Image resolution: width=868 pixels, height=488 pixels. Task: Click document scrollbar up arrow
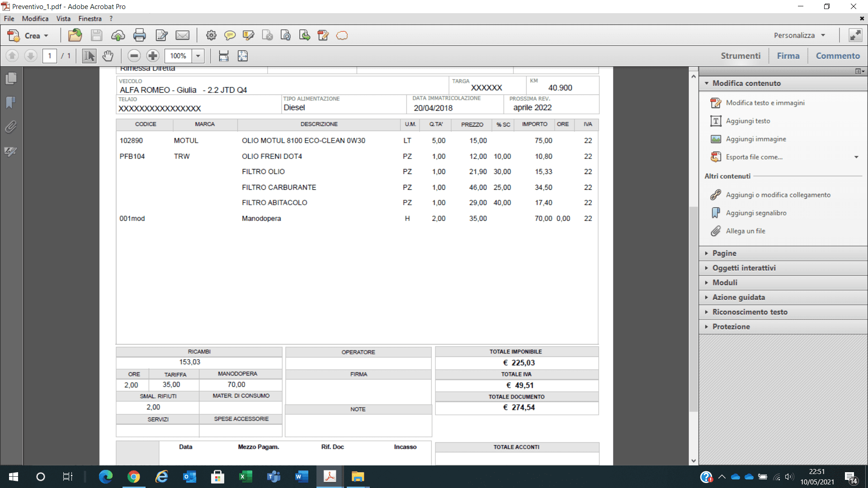click(693, 76)
